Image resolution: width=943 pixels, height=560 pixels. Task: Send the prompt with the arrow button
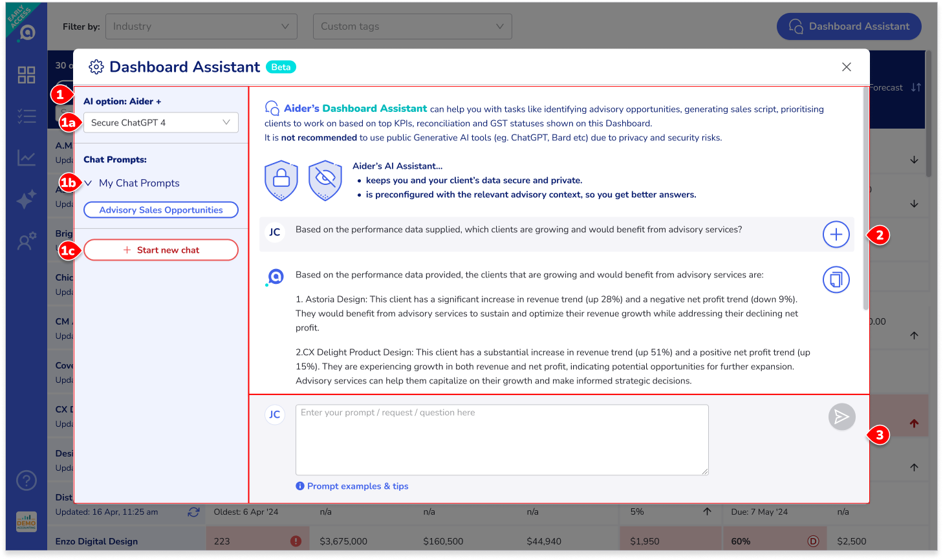click(841, 417)
